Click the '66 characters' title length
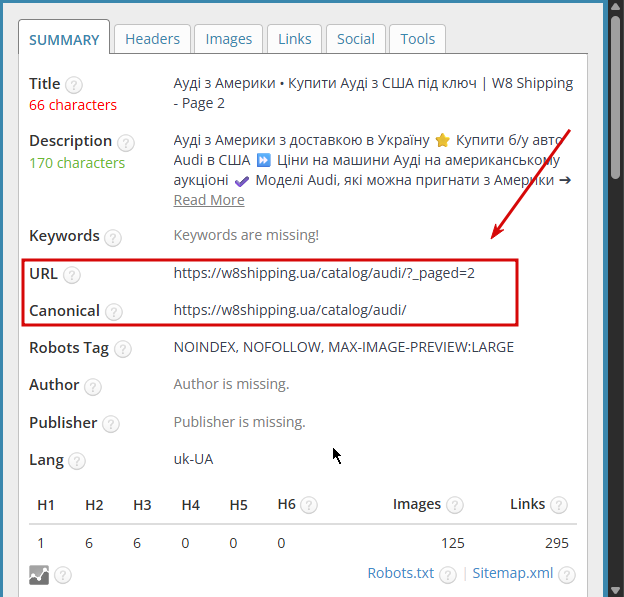The image size is (624, 597). [x=73, y=105]
